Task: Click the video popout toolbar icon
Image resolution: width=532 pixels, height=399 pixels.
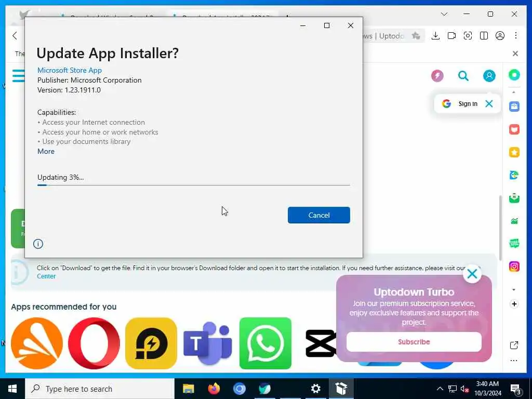Action: [451, 36]
